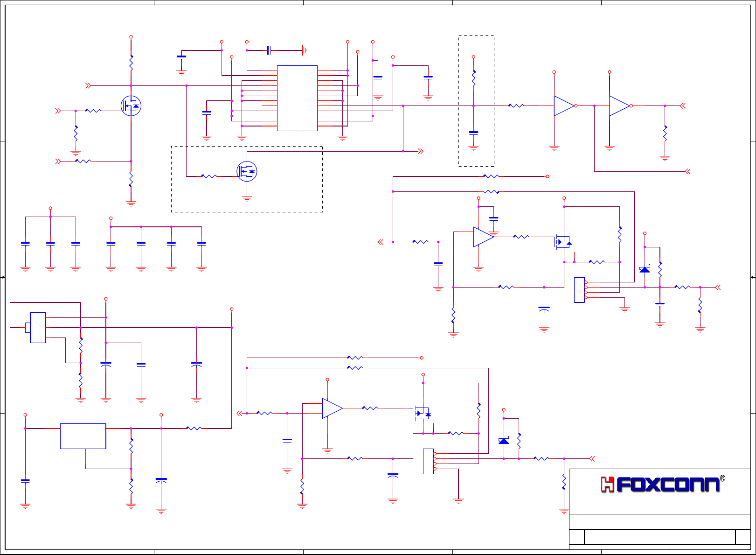
Task: Select the first capacitor of the four-capacitor bank
Action: click(x=111, y=243)
